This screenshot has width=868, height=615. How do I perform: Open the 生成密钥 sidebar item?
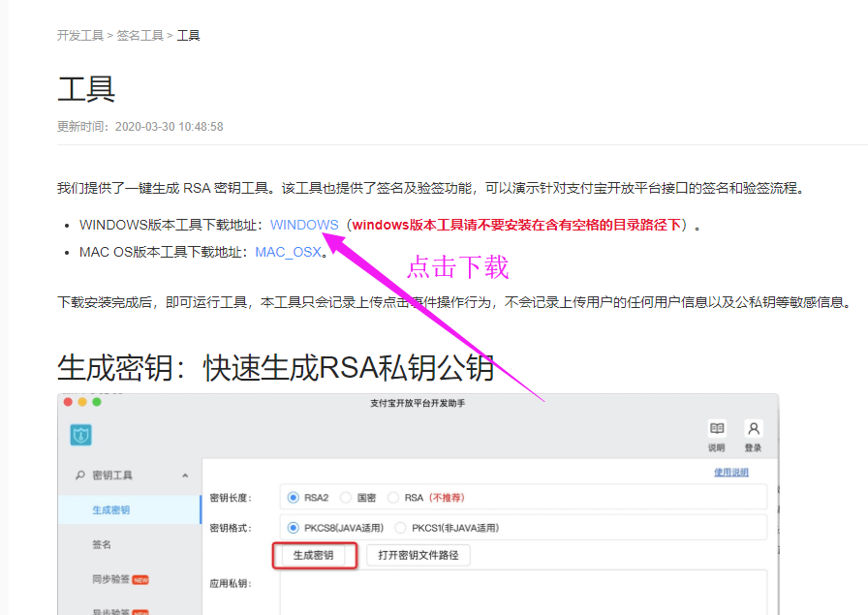(x=111, y=509)
